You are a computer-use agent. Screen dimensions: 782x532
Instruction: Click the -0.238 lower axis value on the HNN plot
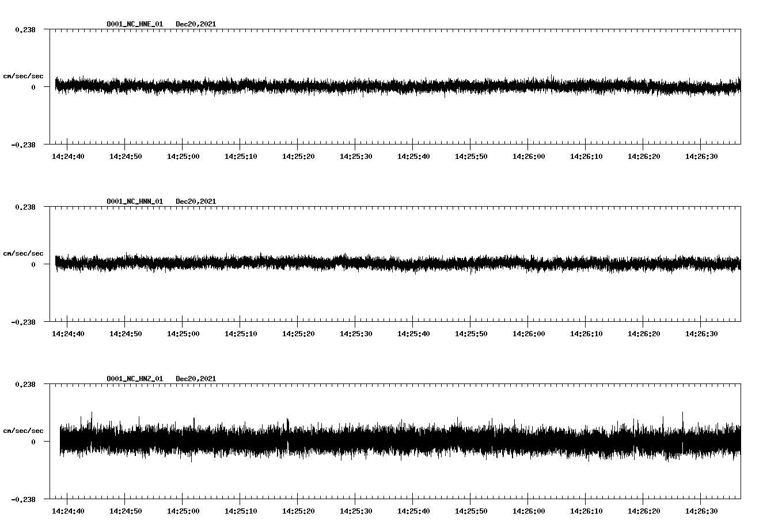coord(23,322)
